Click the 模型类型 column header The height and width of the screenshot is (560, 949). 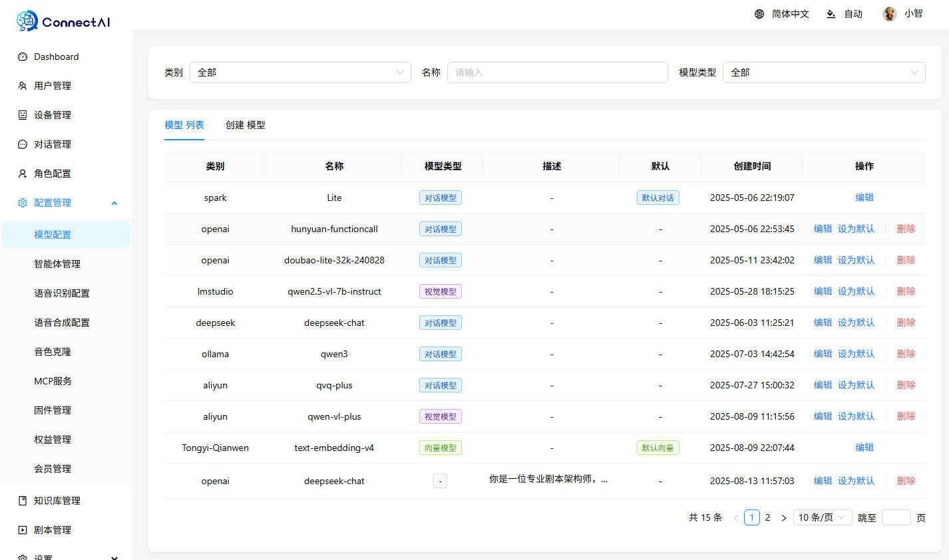[443, 166]
